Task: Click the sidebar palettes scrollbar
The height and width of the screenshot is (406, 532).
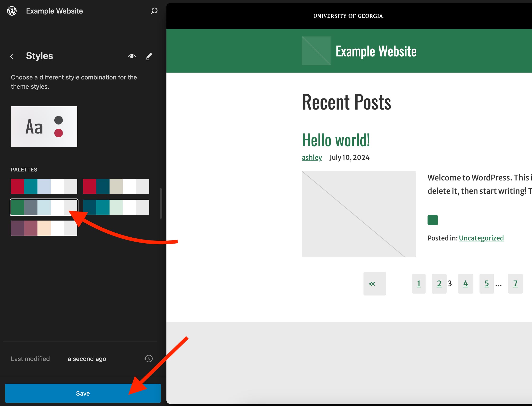Action: click(161, 203)
